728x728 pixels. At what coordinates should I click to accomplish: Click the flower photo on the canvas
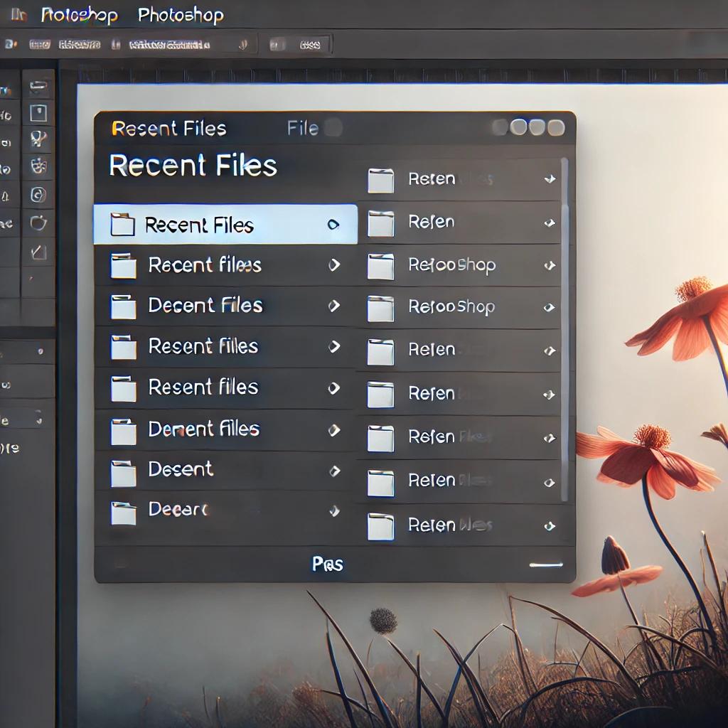coord(650,418)
